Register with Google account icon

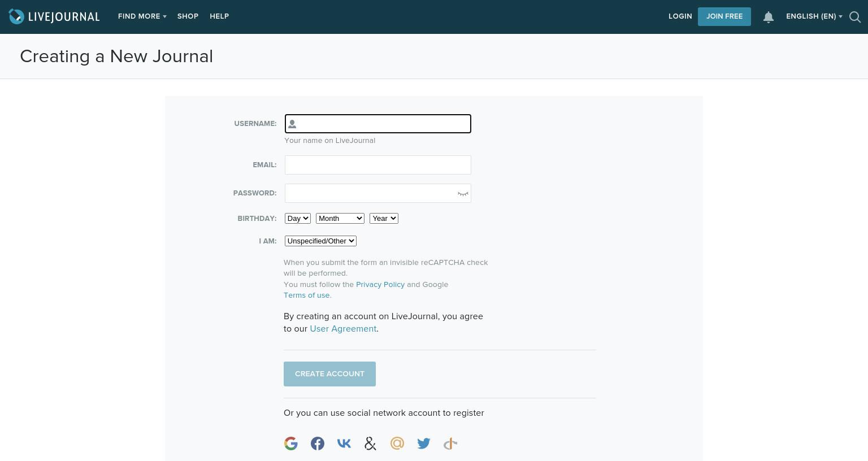tap(291, 443)
